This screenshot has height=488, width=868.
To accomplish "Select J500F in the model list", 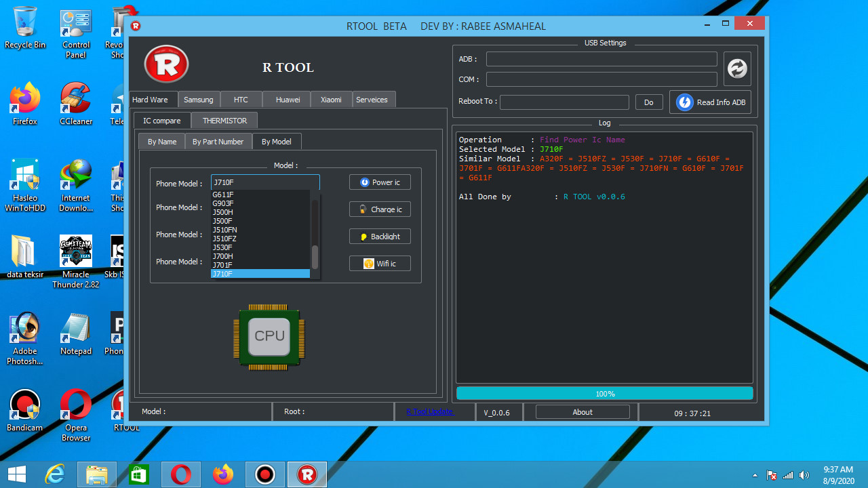I will 260,221.
